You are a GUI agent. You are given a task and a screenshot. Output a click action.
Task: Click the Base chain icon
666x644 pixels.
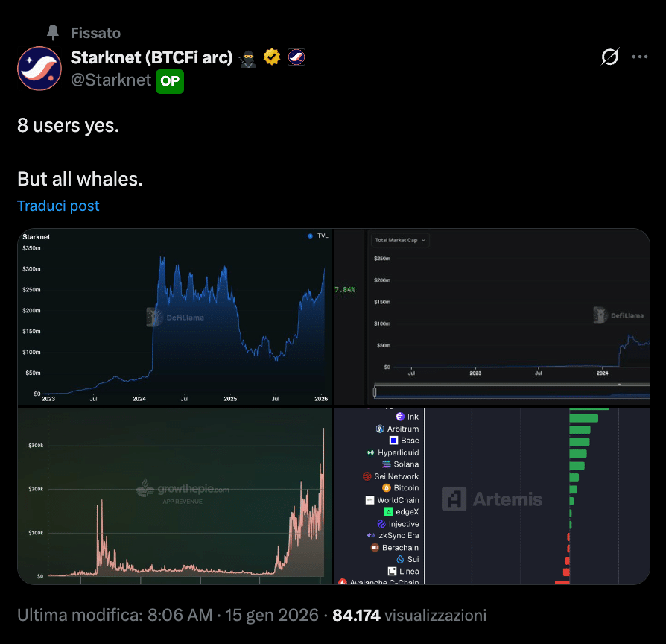tap(394, 441)
